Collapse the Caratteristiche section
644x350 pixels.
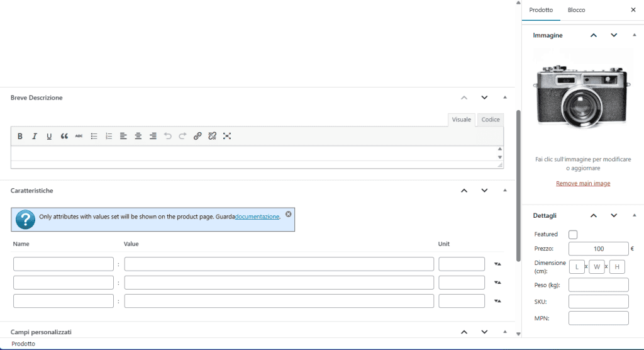(505, 190)
